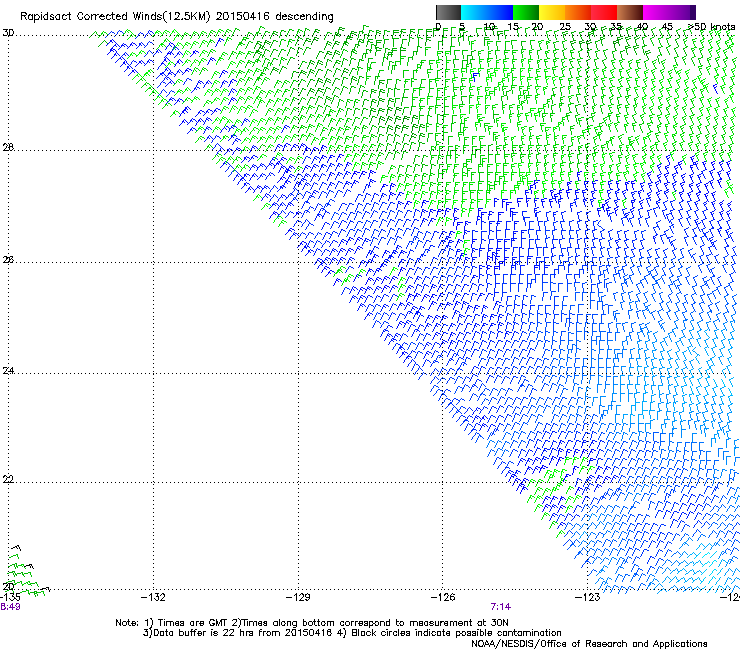740x650 pixels.
Task: Click the note 'Data buffer is 22 hrs'
Action: tap(204, 633)
